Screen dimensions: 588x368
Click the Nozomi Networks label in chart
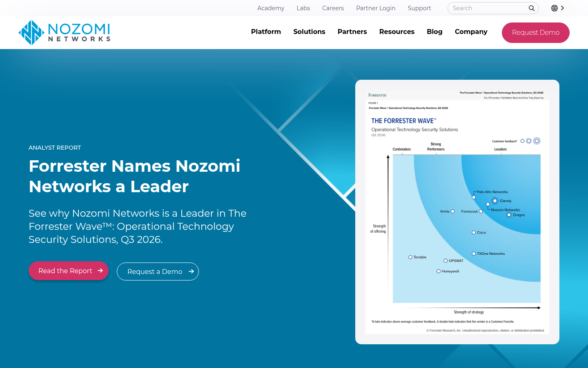[x=506, y=210]
